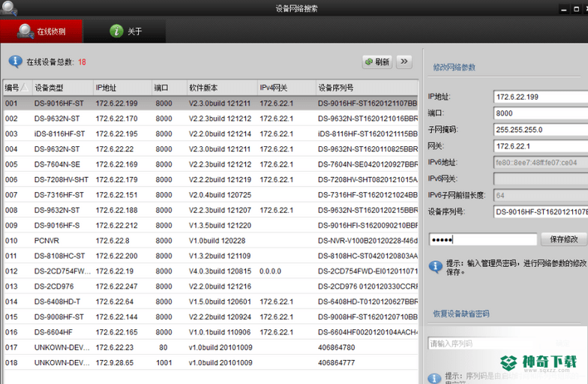The width and height of the screenshot is (588, 384).
Task: Click the 设备序列号 field in right panel
Action: (x=540, y=211)
